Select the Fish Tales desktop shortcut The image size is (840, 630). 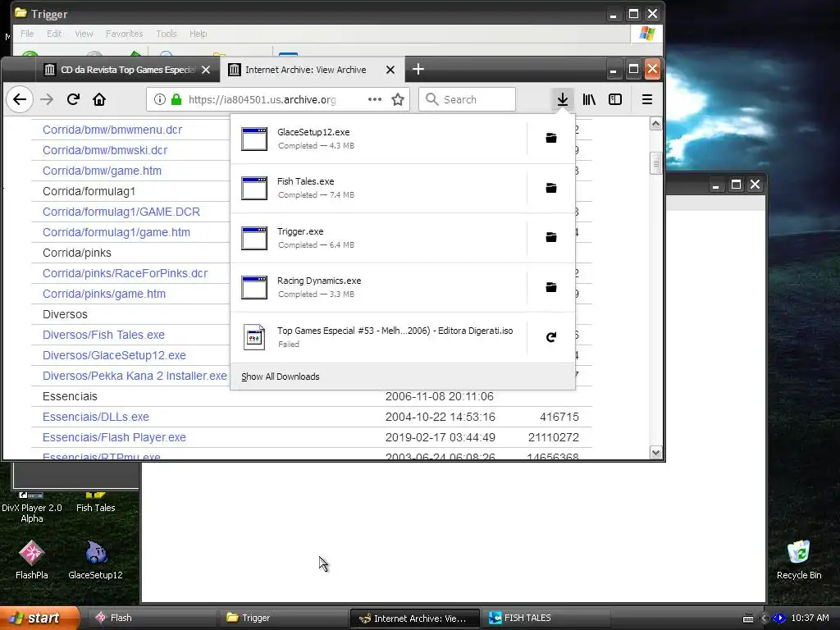(x=95, y=504)
